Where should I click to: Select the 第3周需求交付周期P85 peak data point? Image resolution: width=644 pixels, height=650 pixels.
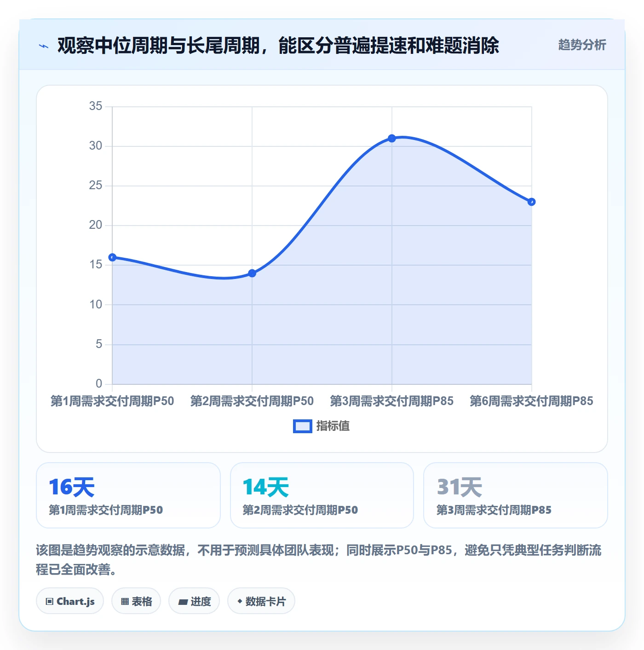(392, 139)
